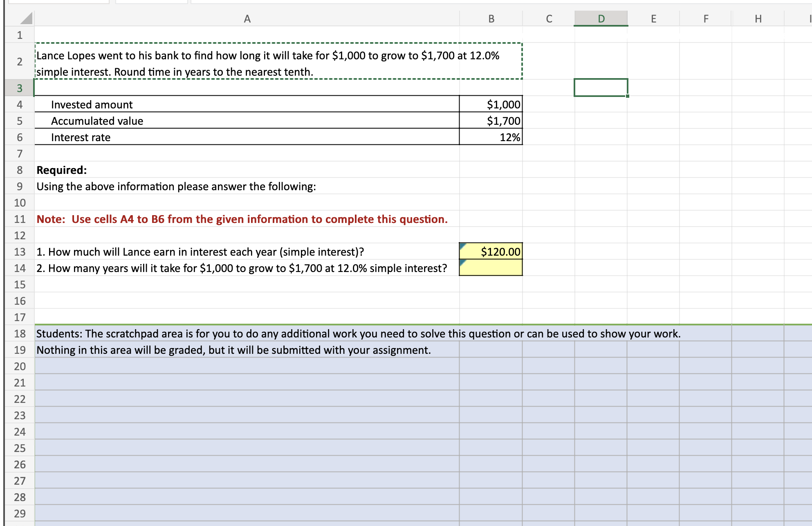This screenshot has height=526, width=812.
Task: Click row 13 header
Action: 19,252
